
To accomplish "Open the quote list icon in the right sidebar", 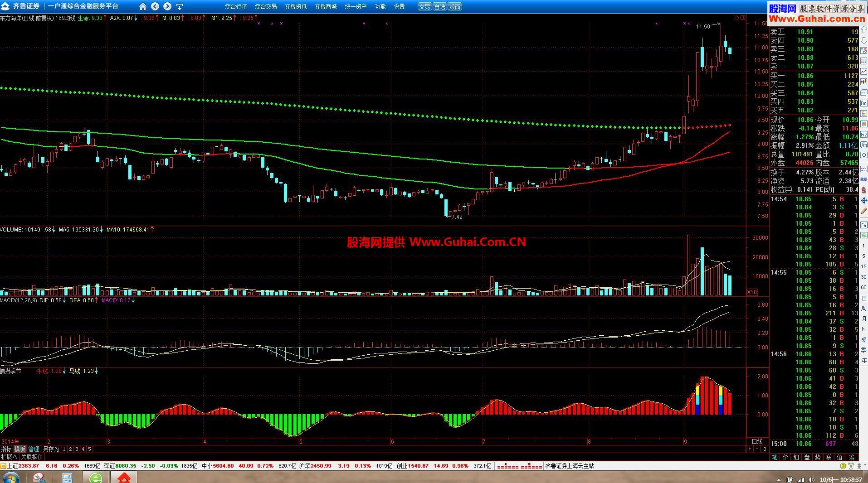I will pos(863,50).
